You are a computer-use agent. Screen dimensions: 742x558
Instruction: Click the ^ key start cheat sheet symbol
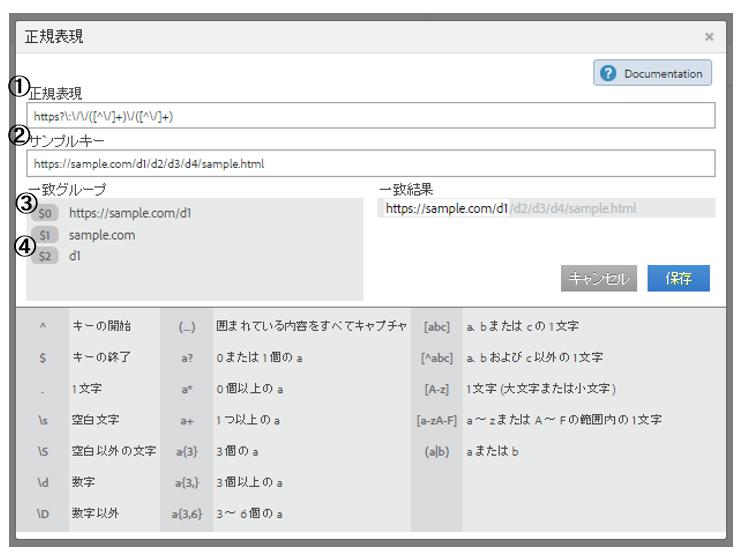point(43,326)
